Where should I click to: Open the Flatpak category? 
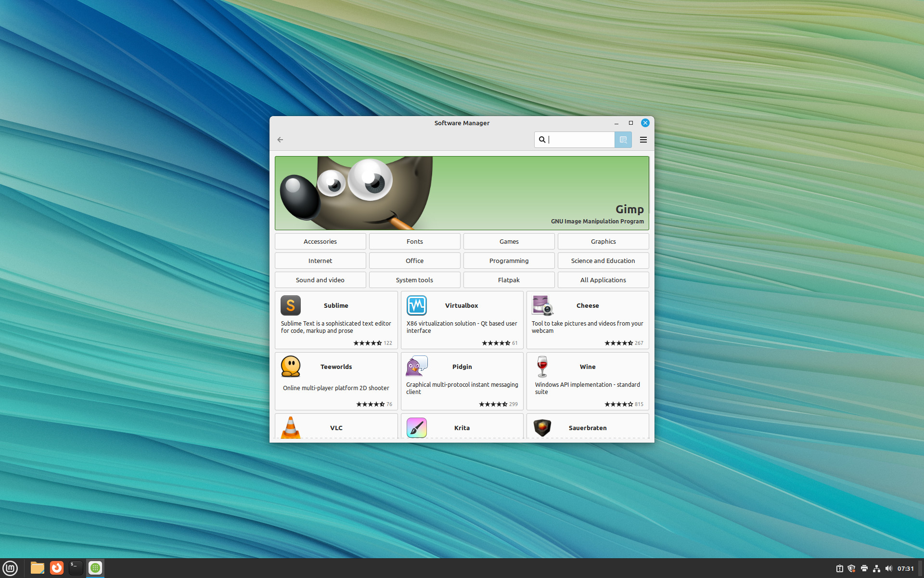point(508,279)
